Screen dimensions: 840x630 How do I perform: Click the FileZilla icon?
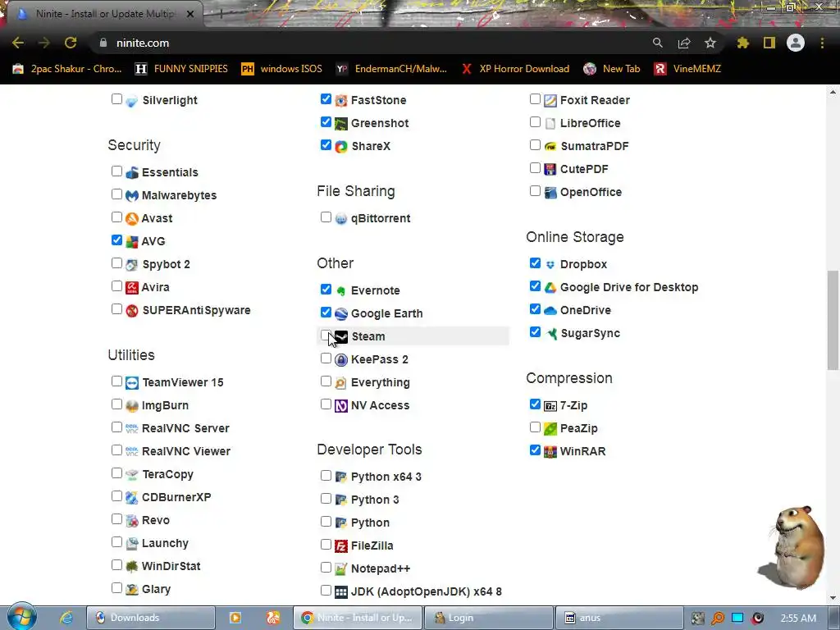340,546
